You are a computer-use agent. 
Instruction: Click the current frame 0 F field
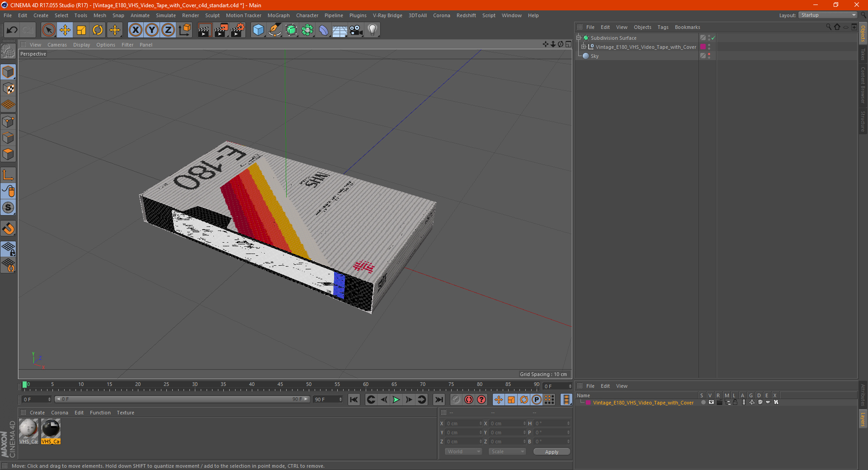point(37,399)
